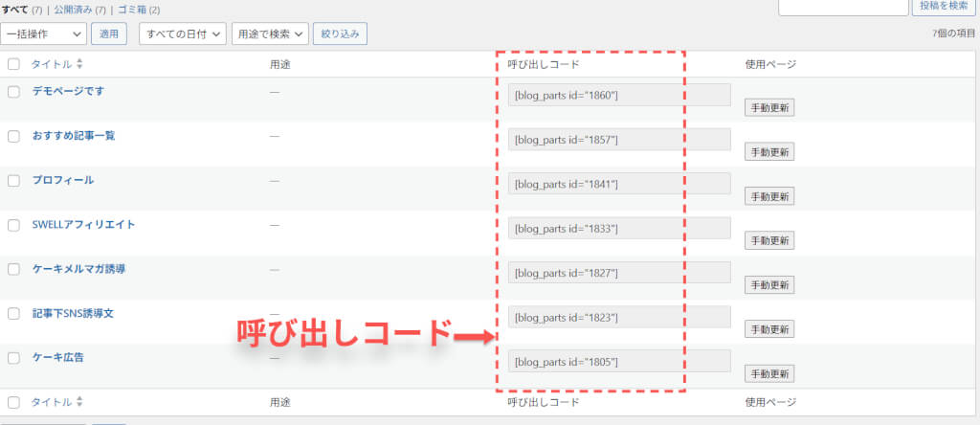The width and height of the screenshot is (980, 425).
Task: Open the ゴミ箱 trash filter
Action: point(133,10)
